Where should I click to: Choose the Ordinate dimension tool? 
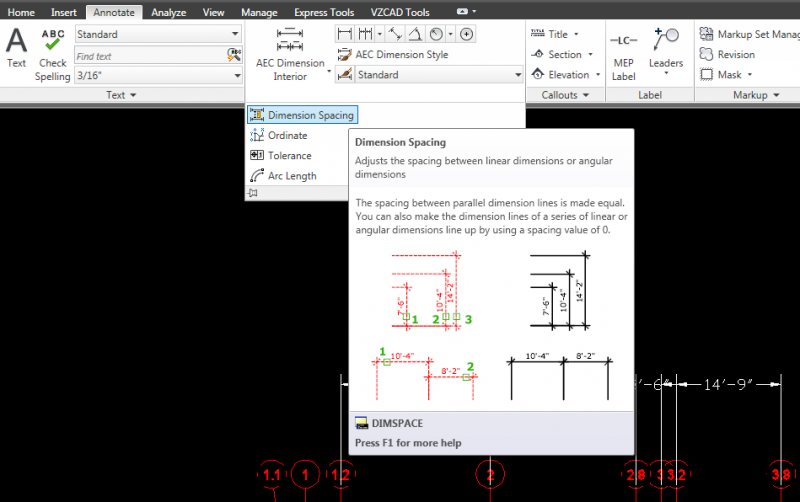[287, 136]
